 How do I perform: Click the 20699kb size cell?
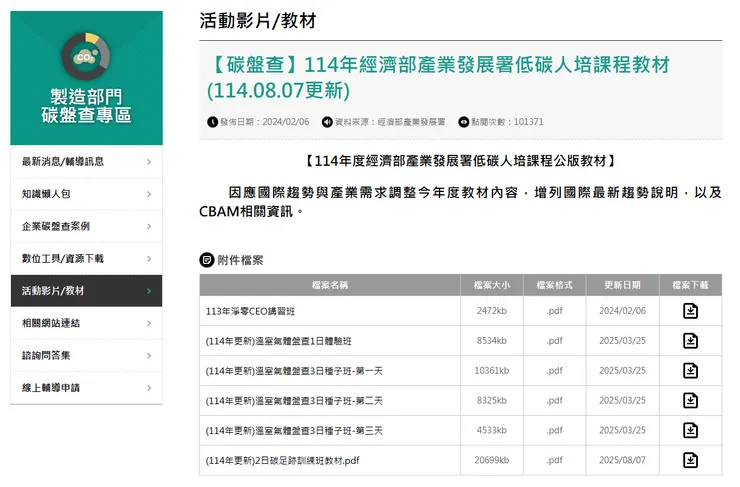pyautogui.click(x=492, y=460)
